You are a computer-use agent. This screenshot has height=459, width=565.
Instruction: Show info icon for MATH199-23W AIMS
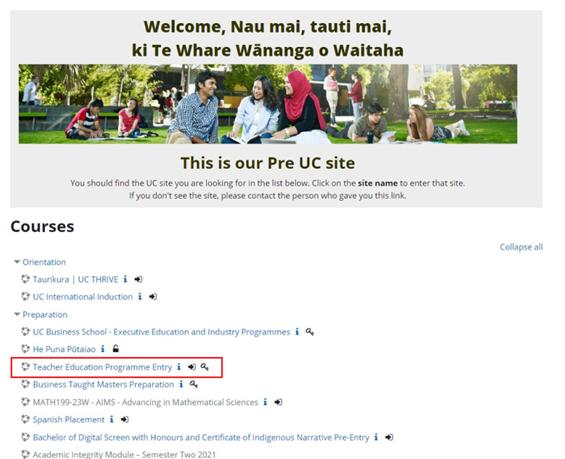(x=265, y=402)
